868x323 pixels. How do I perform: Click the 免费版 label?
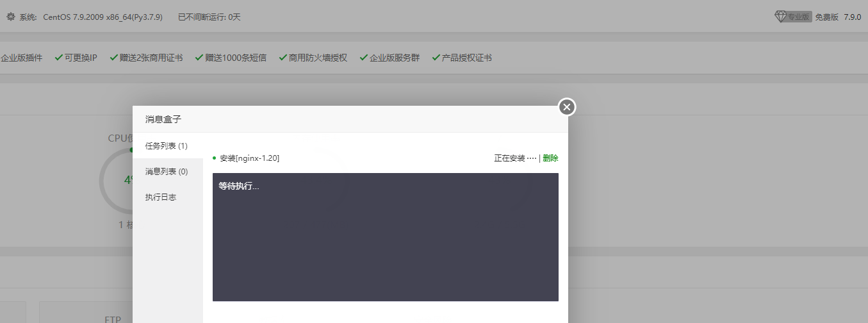coord(827,17)
